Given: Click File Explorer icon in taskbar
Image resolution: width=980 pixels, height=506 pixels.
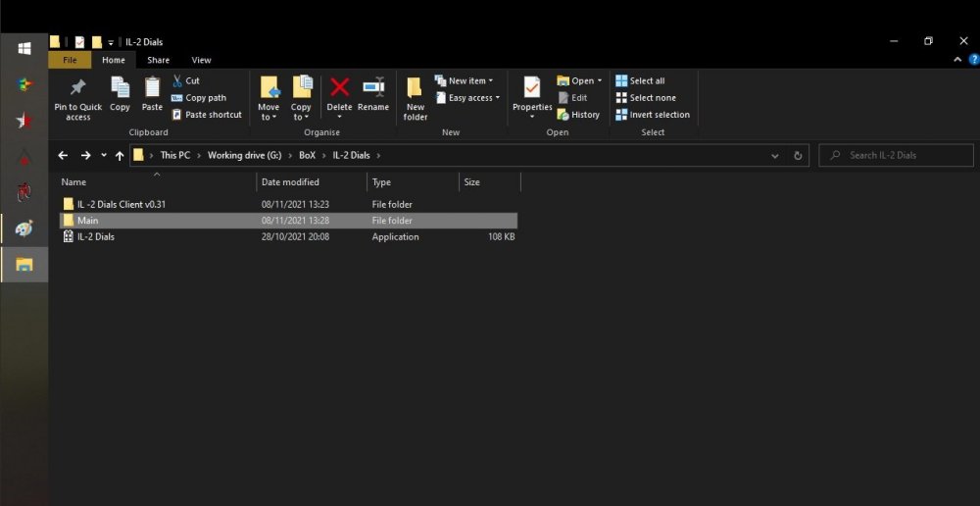Looking at the screenshot, I should (x=24, y=264).
